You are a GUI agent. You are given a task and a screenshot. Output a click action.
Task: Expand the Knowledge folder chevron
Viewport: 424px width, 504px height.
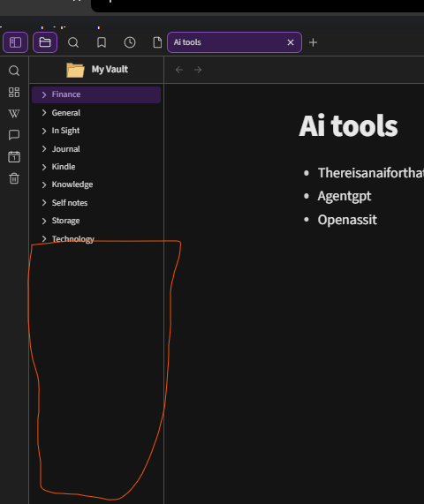tap(44, 184)
